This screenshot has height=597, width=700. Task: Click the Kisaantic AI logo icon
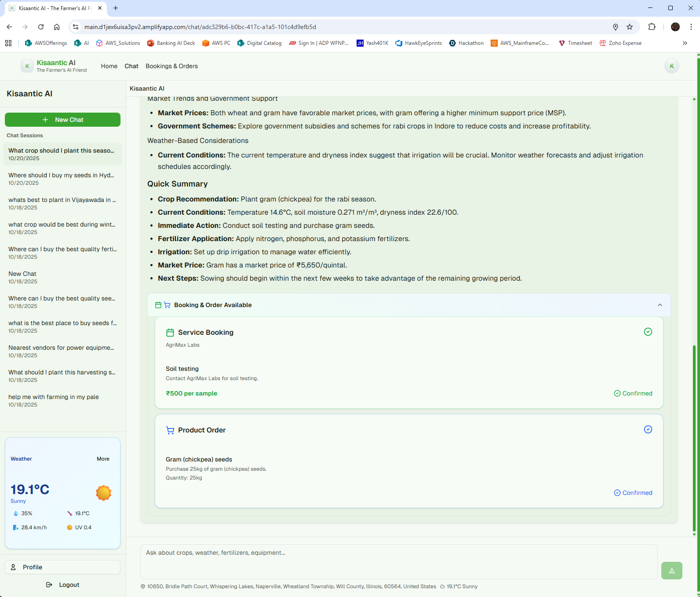pyautogui.click(x=27, y=66)
